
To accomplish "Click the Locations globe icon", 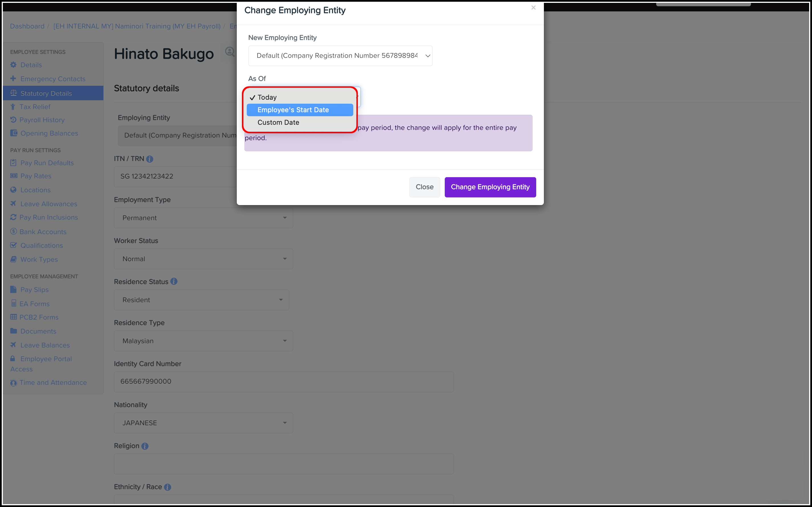I will tap(13, 190).
